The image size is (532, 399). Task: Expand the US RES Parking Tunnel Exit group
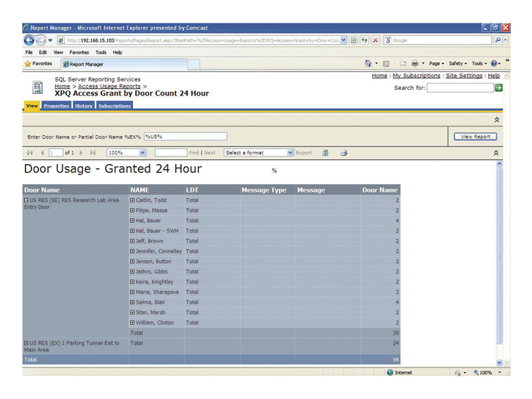[x=26, y=343]
